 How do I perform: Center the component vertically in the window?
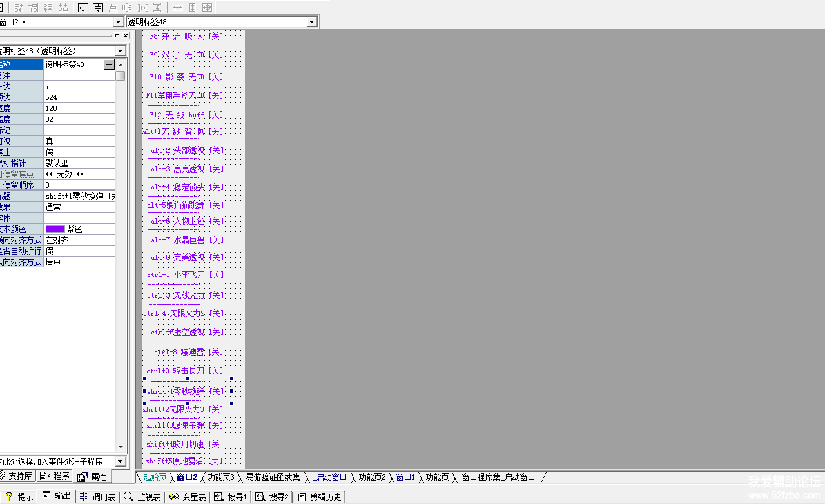[98, 8]
